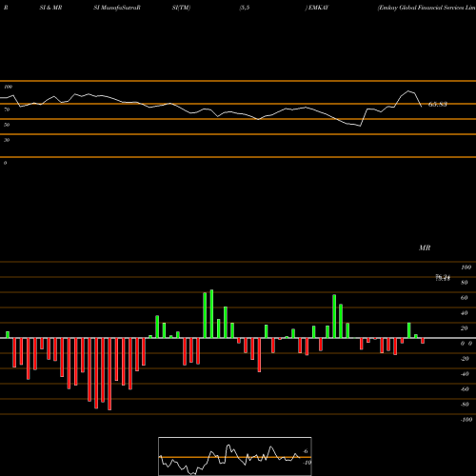Click the tallest green MR histogram bar
Image resolution: width=476 pixels, height=476 pixels.
point(211,314)
